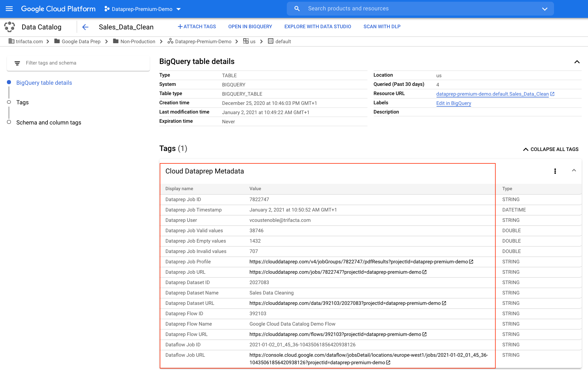Click the Edit in BigQuery link

pos(454,103)
